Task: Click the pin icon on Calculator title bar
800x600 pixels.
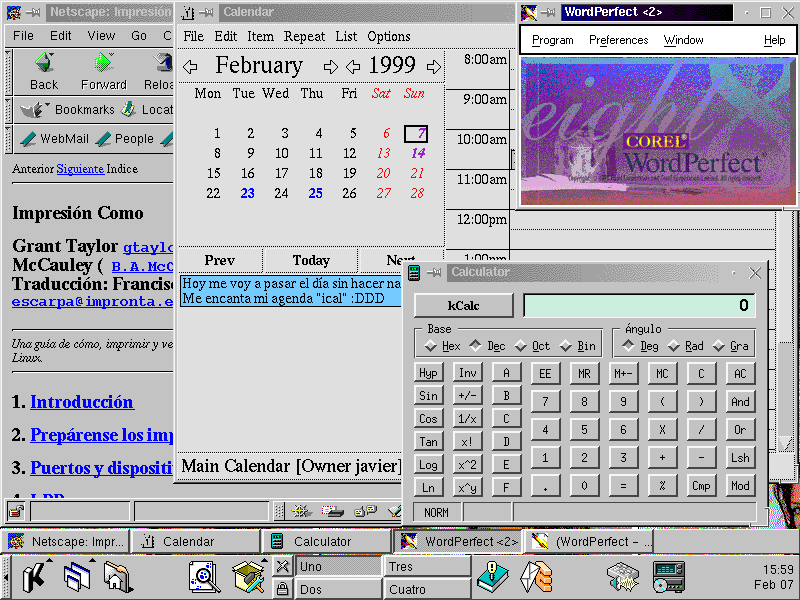Action: [433, 273]
